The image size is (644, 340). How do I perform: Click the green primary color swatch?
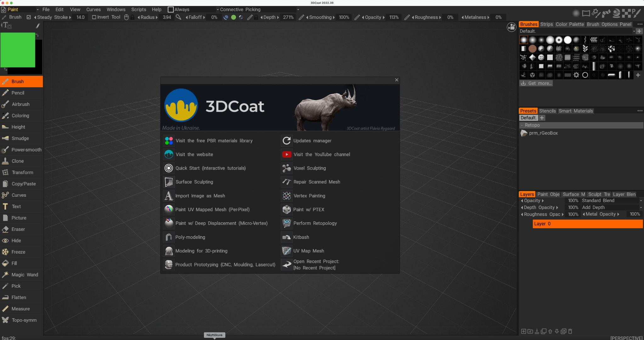[18, 50]
